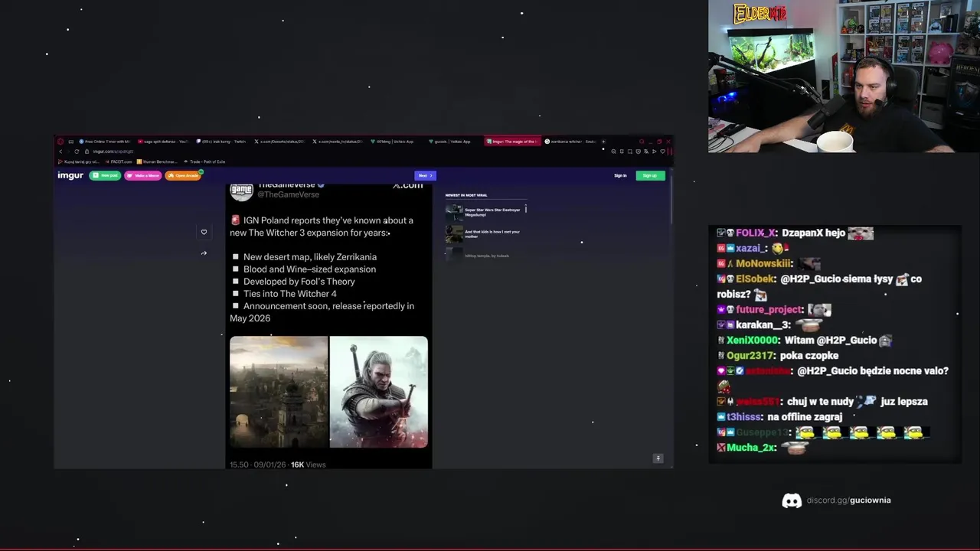Click 'Blood and Wine-sized expansion' line
This screenshot has height=551, width=980.
coord(309,269)
